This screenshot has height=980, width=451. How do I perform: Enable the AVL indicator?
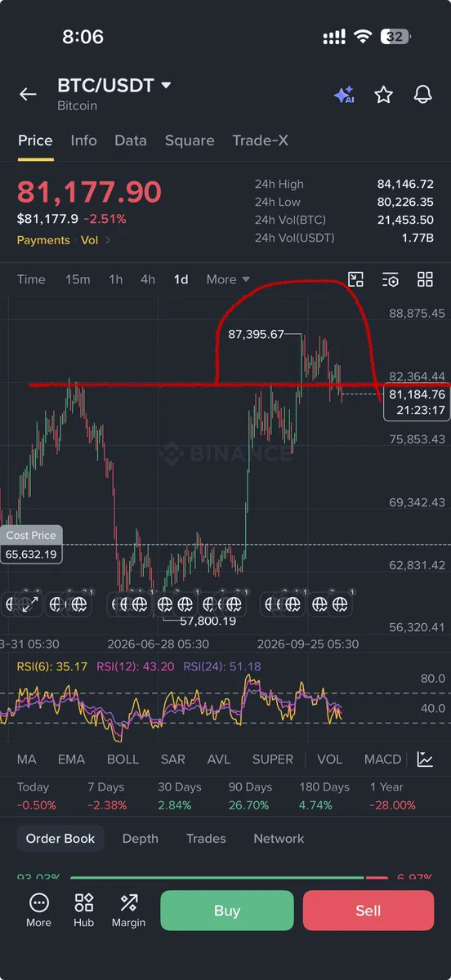(219, 759)
